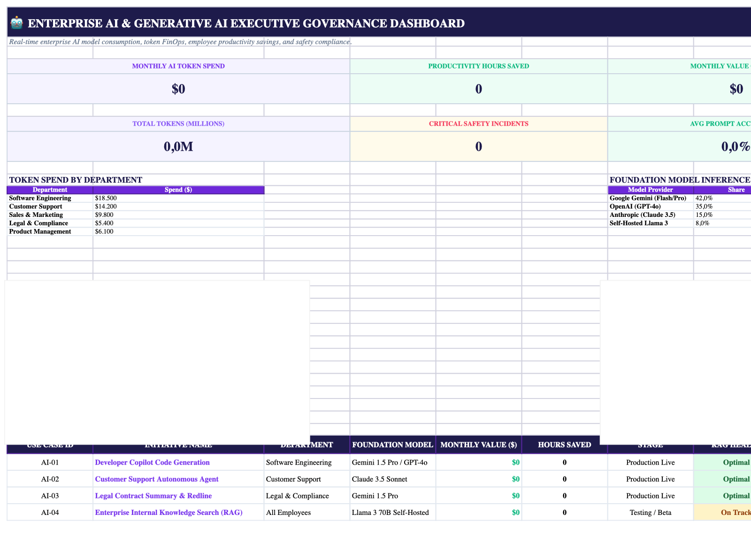Click the blank chart area below the department table
751x560 pixels.
click(157, 362)
